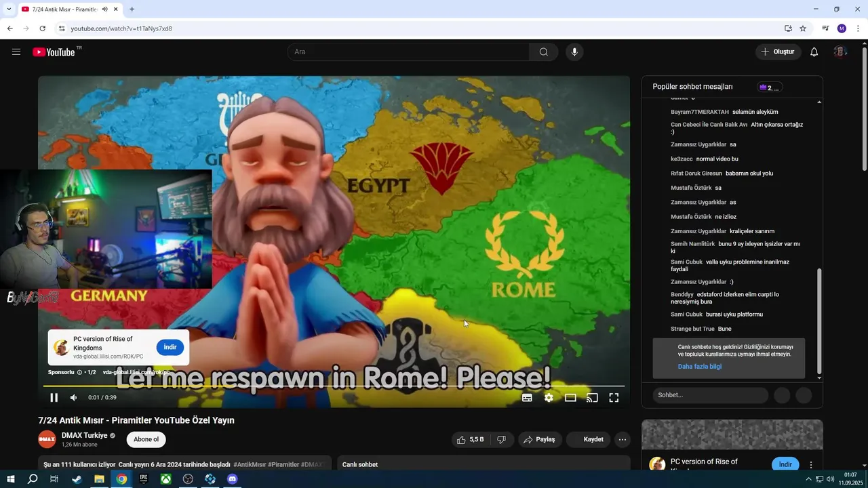Screen dimensions: 868x488
Task: Open the YouTube account avatar menu
Action: (840, 52)
